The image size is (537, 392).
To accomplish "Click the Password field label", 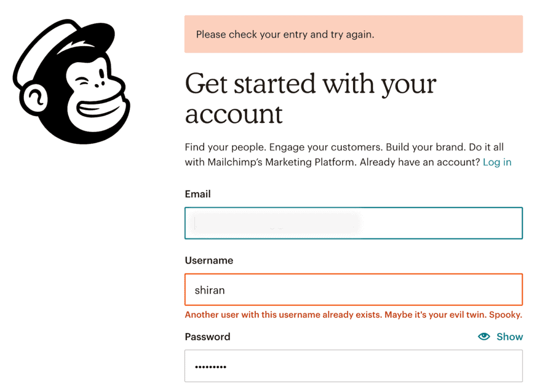I will [207, 337].
